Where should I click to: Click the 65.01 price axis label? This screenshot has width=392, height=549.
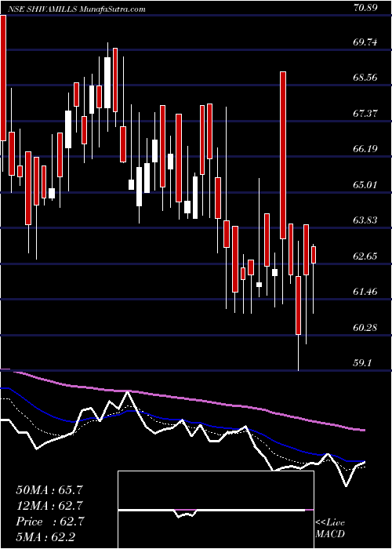[365, 184]
